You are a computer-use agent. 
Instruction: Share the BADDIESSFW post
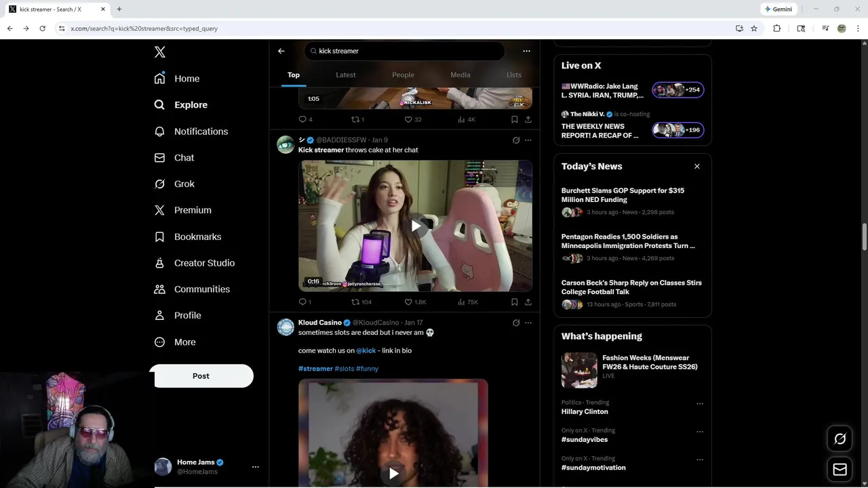[x=528, y=302]
